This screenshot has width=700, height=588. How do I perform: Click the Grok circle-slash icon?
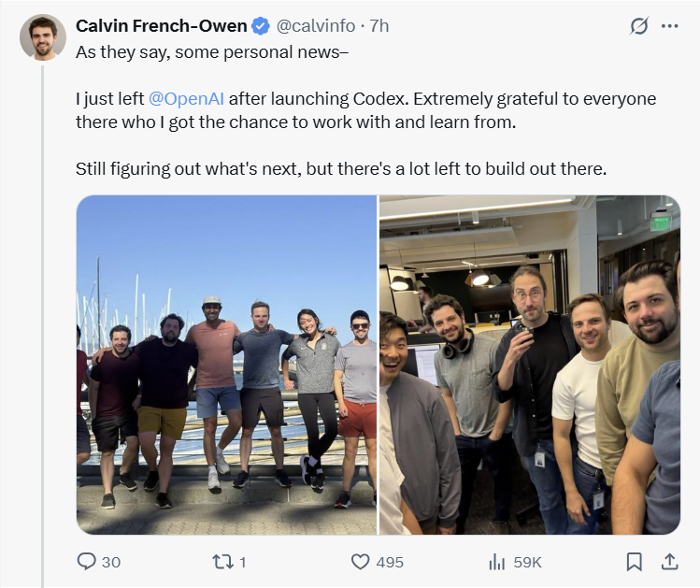tap(638, 26)
